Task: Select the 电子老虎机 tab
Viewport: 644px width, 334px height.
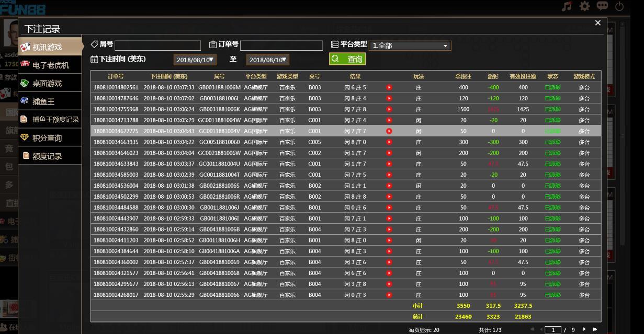Action: pyautogui.click(x=50, y=65)
